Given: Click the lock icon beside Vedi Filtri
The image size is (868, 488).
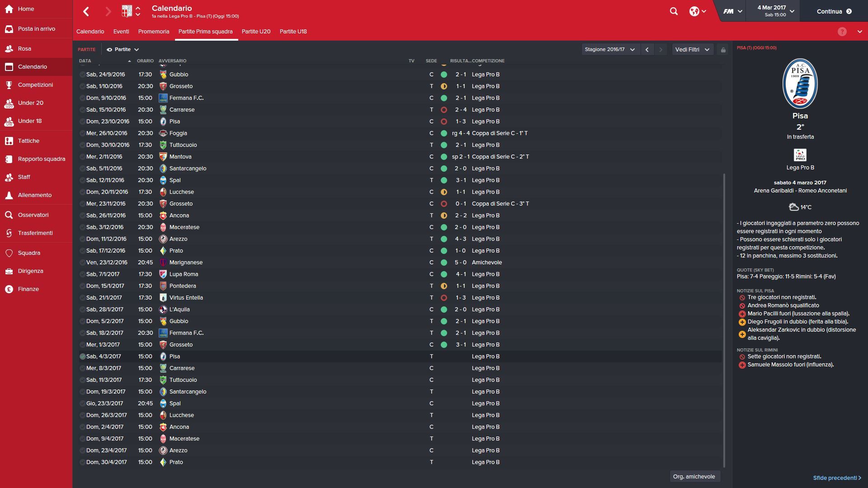Looking at the screenshot, I should tap(723, 50).
